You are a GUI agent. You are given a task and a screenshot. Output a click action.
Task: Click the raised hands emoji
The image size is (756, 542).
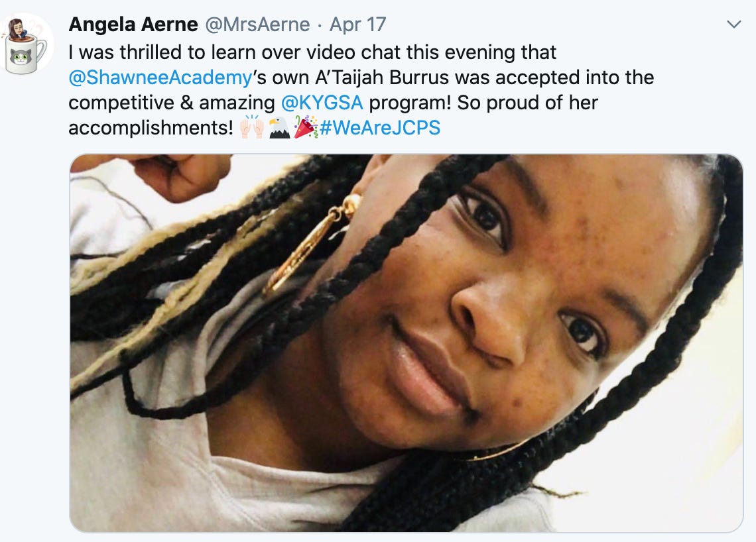click(252, 128)
